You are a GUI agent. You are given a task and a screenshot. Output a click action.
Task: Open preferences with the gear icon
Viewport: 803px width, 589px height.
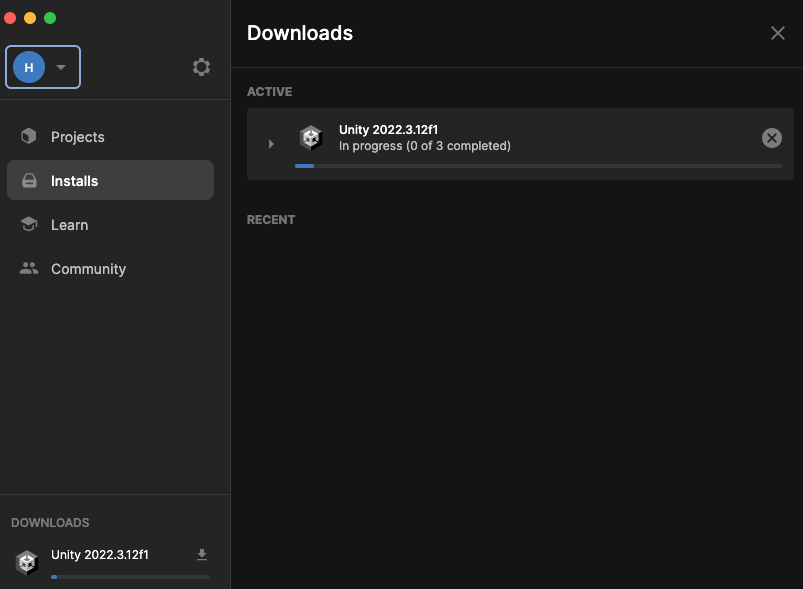201,67
